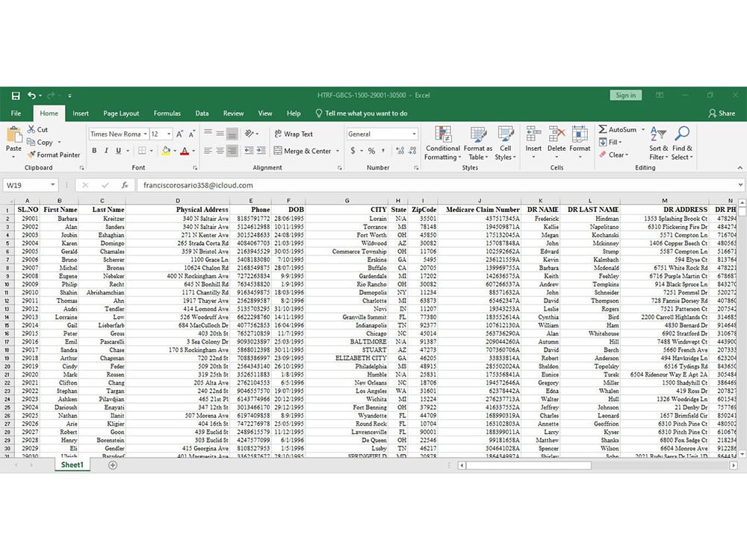Switch to the Review tab

pyautogui.click(x=233, y=113)
